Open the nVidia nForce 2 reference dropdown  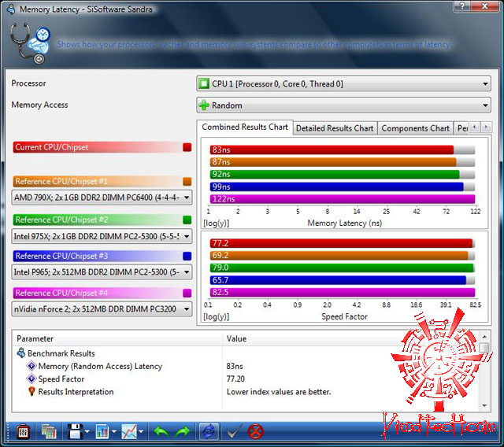click(102, 309)
